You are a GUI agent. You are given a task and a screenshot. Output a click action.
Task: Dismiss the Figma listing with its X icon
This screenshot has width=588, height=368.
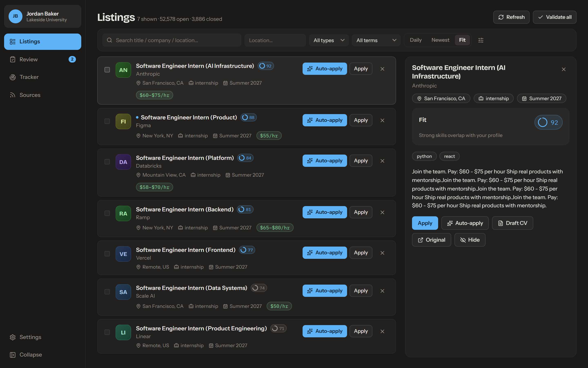pyautogui.click(x=382, y=120)
